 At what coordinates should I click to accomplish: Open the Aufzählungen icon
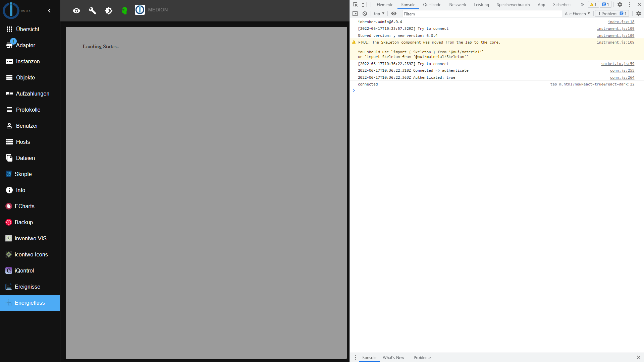point(9,94)
